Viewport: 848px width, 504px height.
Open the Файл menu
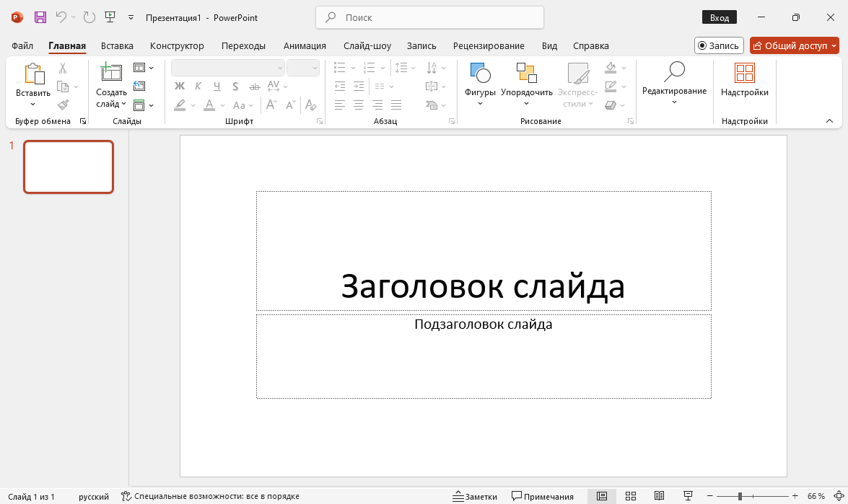(x=22, y=46)
